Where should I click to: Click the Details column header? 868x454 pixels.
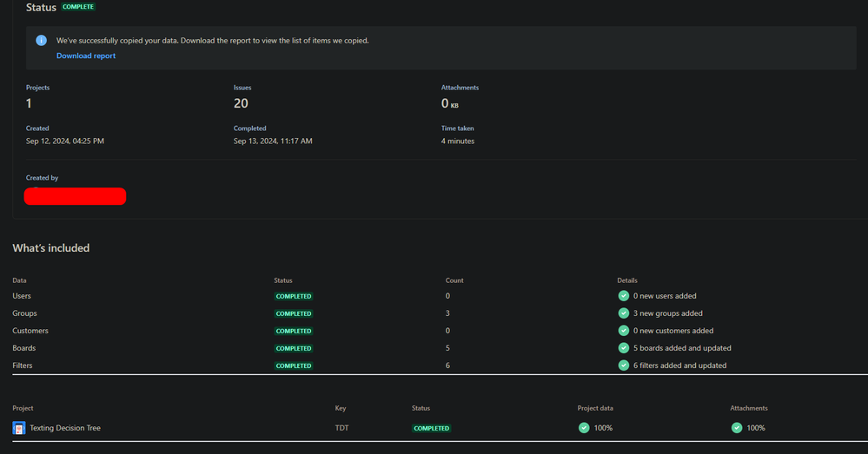pyautogui.click(x=627, y=280)
